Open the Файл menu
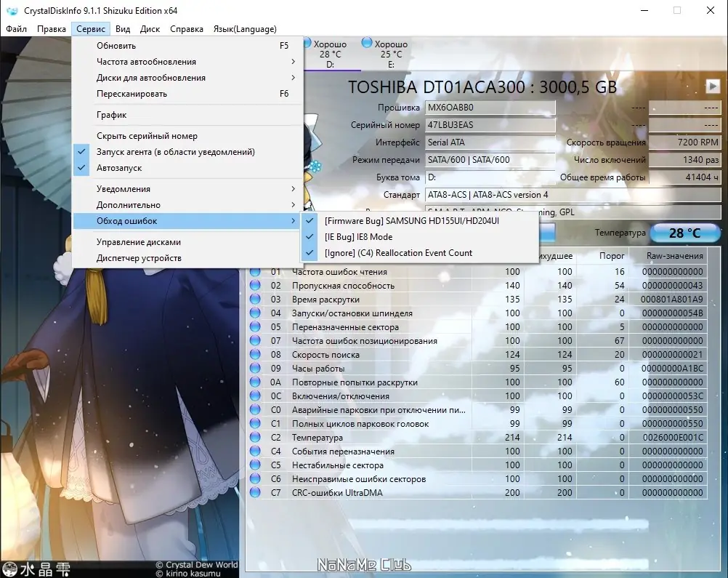The height and width of the screenshot is (578, 728). 16,29
